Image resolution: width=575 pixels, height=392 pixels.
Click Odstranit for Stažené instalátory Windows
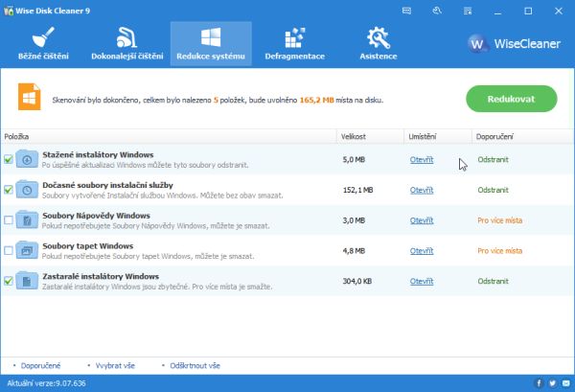point(493,159)
